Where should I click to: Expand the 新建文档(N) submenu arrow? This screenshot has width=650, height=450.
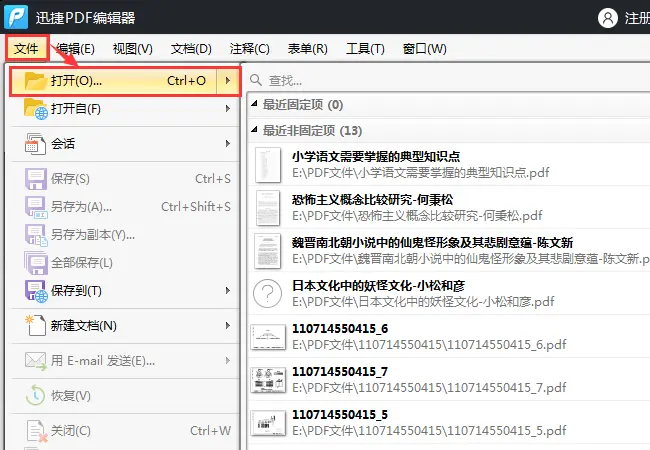(228, 326)
